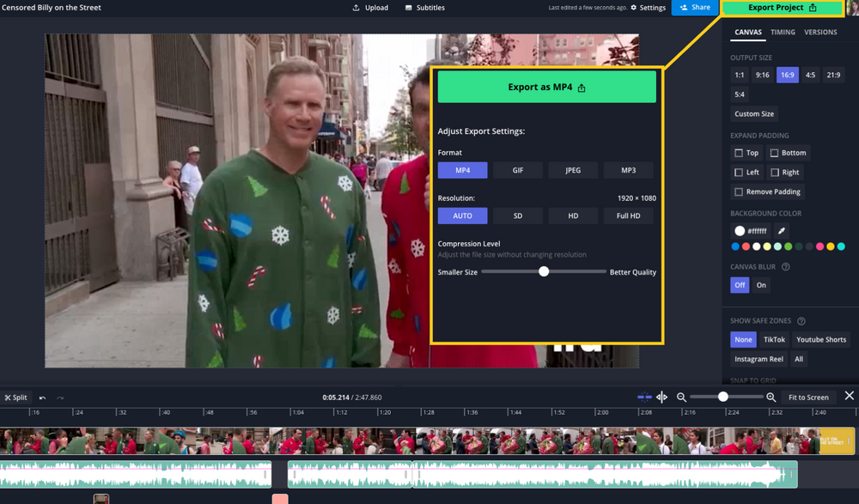This screenshot has height=504, width=859.
Task: Toggle magnetic snapping in the timeline toolbar
Action: tap(644, 397)
